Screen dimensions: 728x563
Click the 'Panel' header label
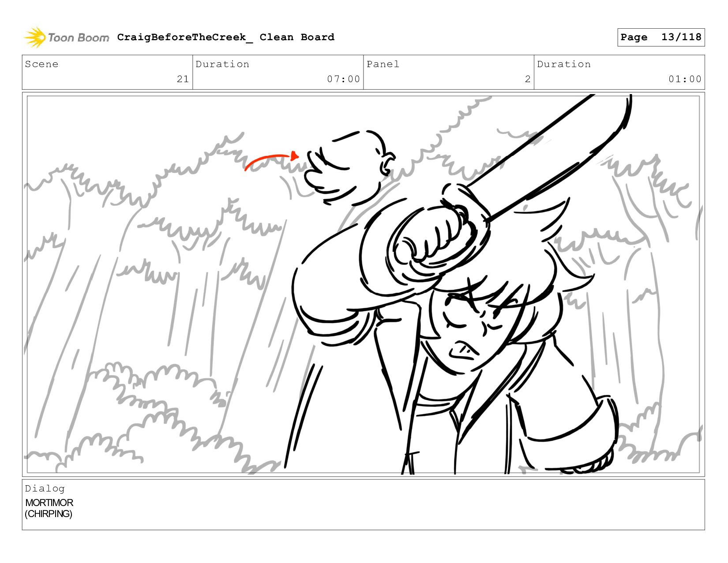383,64
